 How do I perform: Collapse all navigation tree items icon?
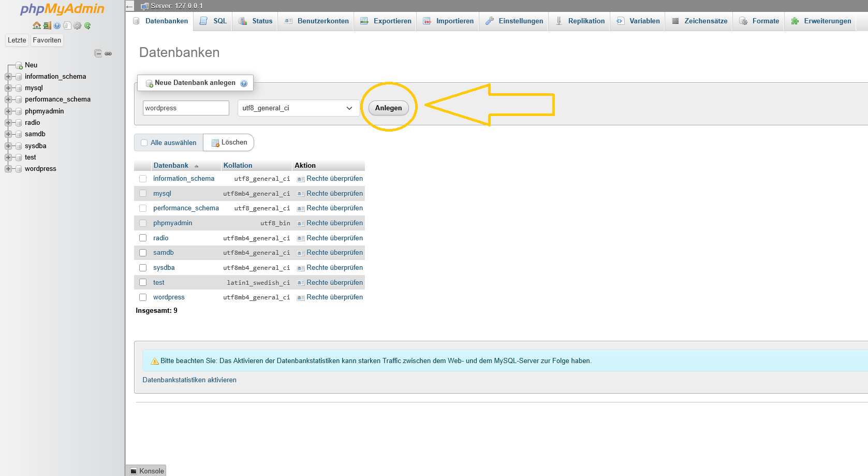pyautogui.click(x=98, y=53)
